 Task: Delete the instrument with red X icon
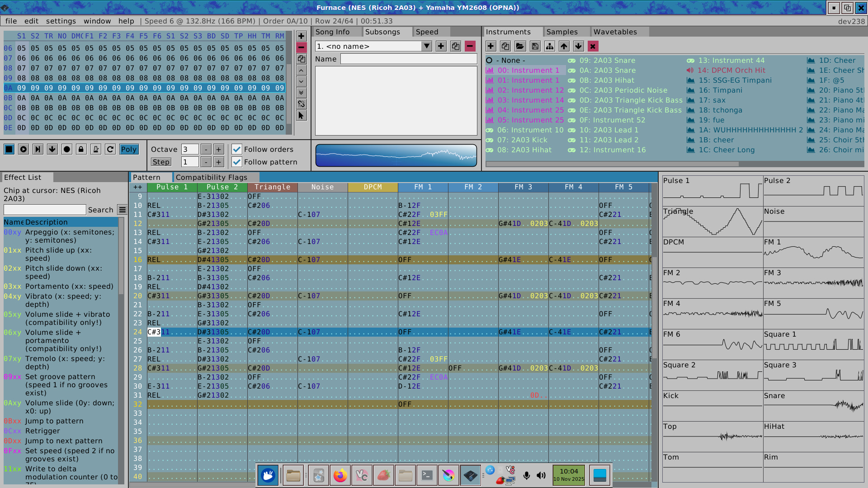[x=593, y=47]
